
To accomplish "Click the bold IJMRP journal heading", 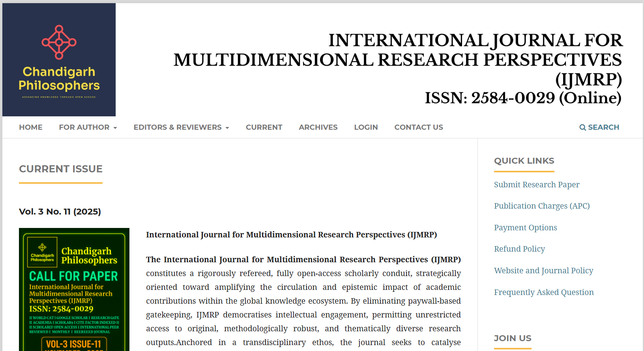I will pyautogui.click(x=291, y=235).
